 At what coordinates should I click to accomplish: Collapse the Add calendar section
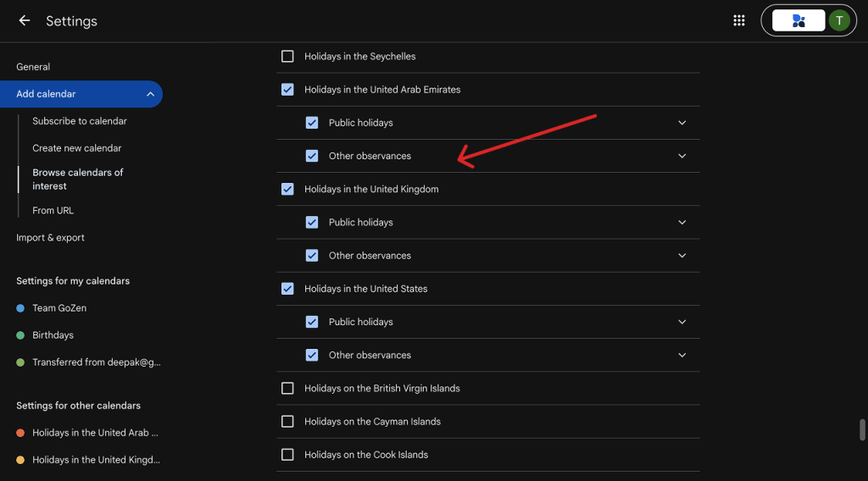click(150, 94)
